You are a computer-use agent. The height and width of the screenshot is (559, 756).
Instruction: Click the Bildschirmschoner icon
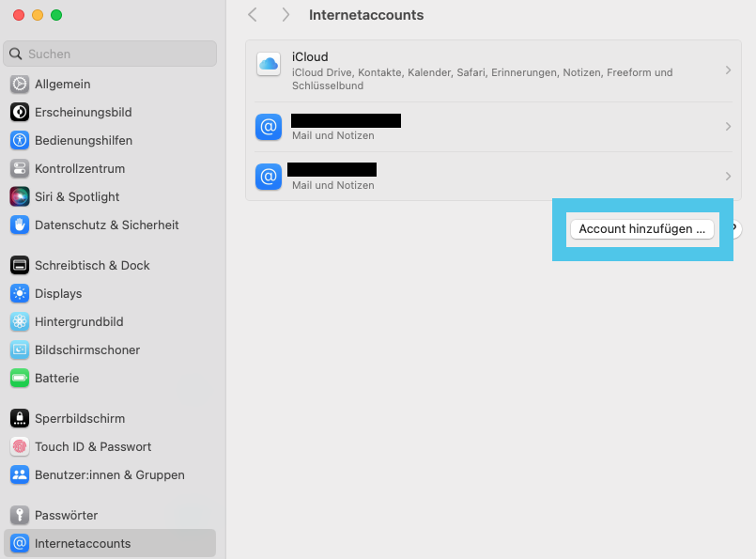(20, 349)
